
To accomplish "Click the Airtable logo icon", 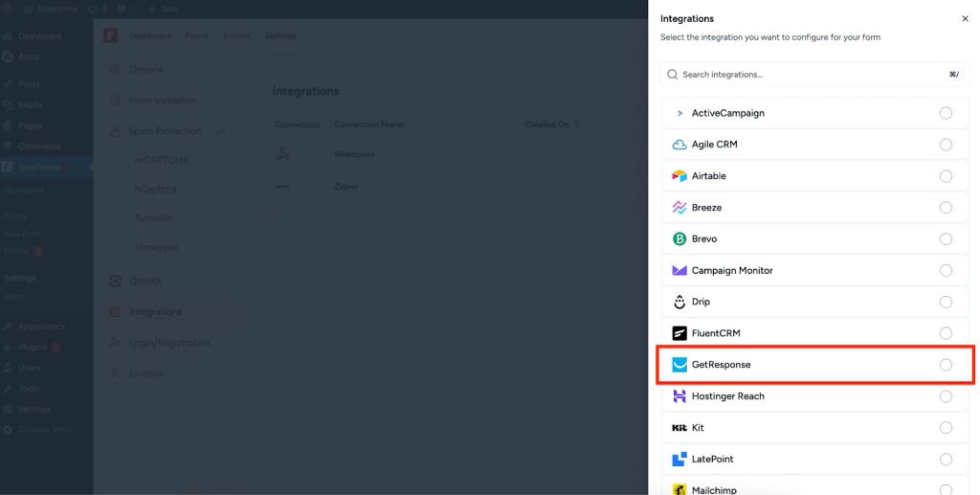I will click(679, 176).
